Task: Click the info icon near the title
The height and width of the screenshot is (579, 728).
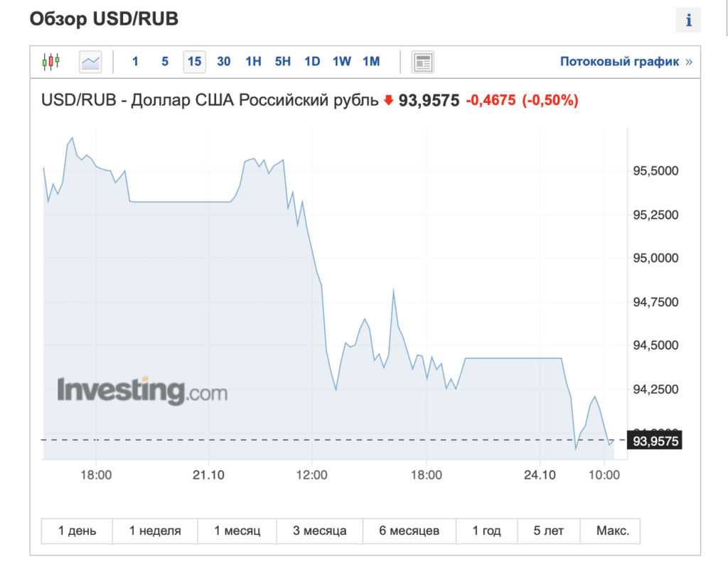Action: [x=687, y=20]
